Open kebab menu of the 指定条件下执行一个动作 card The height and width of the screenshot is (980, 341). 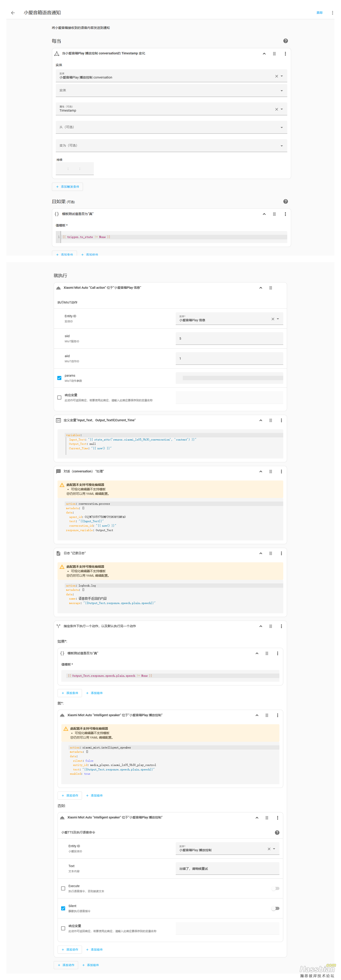point(281,626)
